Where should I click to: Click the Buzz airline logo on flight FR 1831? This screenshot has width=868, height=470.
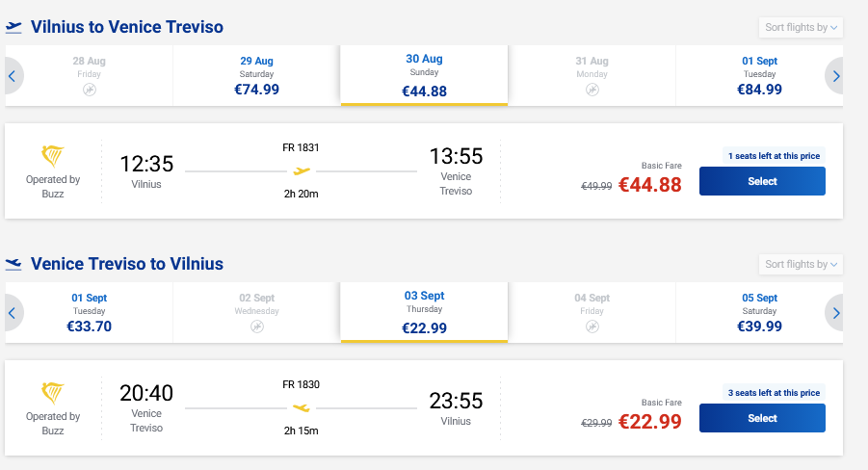point(53,156)
